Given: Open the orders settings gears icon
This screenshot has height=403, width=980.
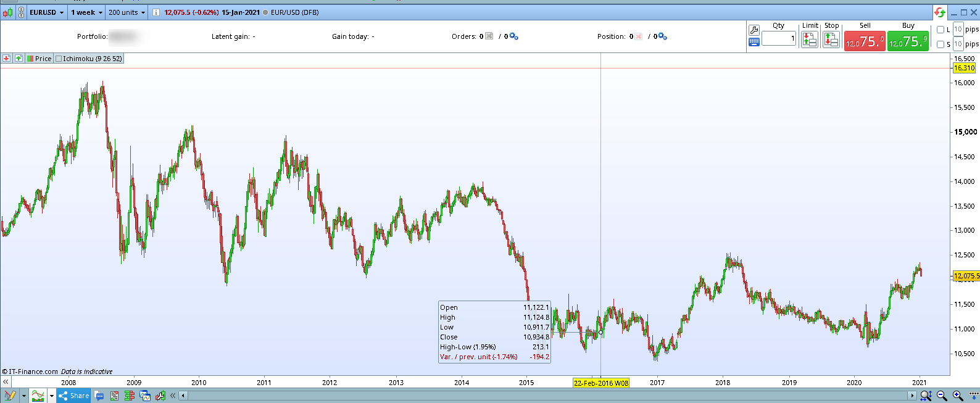Looking at the screenshot, I should 513,36.
